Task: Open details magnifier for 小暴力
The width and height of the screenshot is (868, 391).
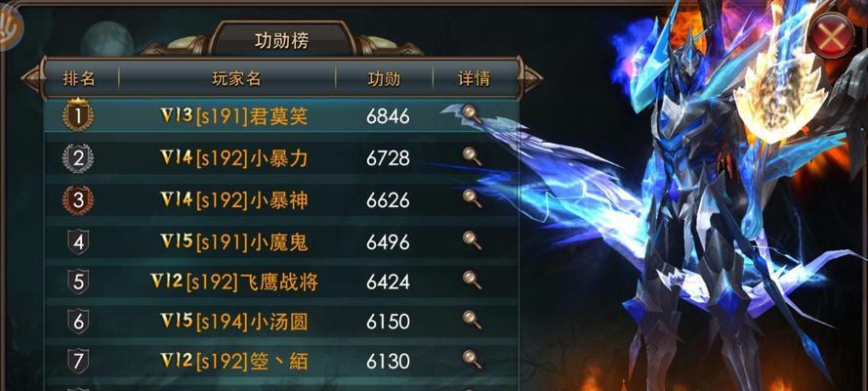Action: [472, 156]
